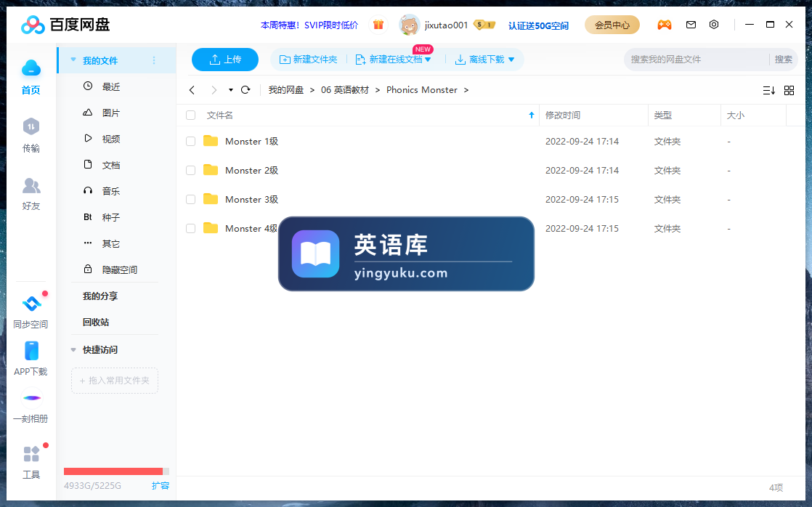Open 会员中心 member center
The height and width of the screenshot is (507, 812).
(x=612, y=25)
